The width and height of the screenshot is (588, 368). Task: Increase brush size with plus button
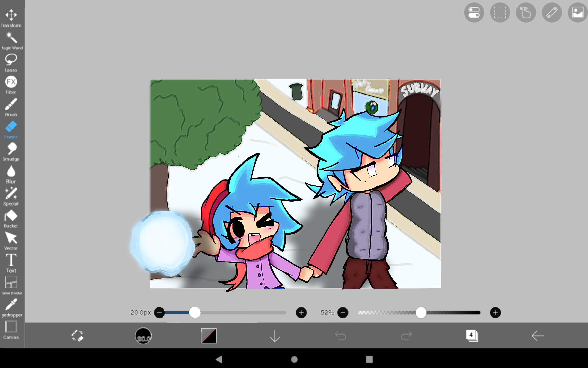point(301,313)
